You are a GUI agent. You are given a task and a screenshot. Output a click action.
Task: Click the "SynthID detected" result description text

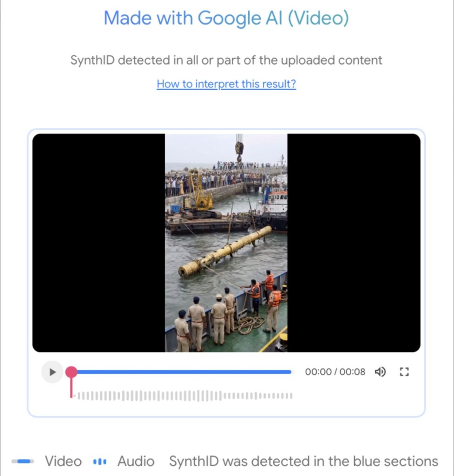226,60
